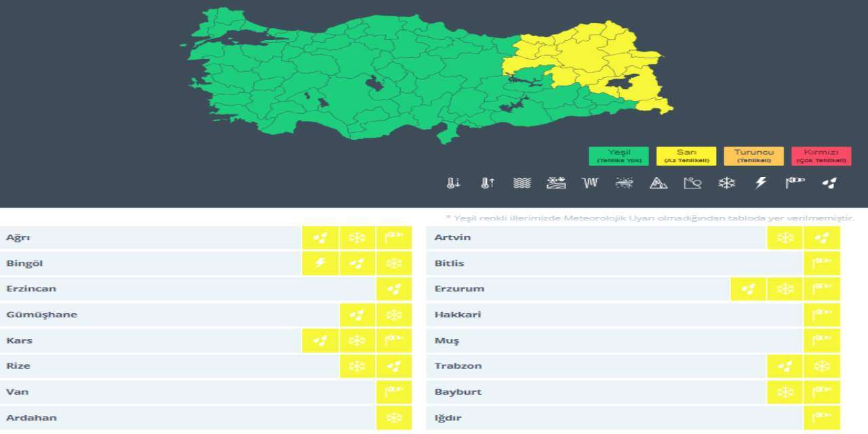Open the Yeşil legend color box
This screenshot has height=434, width=868.
(618, 156)
